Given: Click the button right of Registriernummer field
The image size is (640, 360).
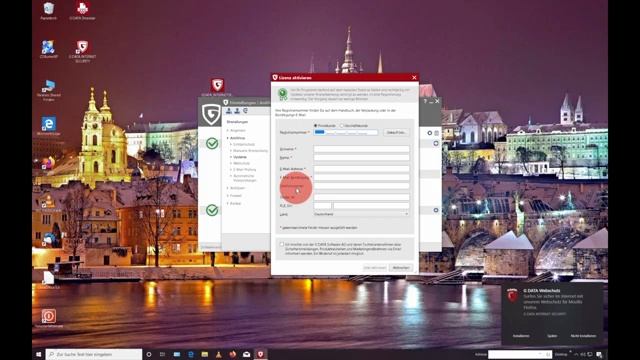Looking at the screenshot, I should [396, 132].
